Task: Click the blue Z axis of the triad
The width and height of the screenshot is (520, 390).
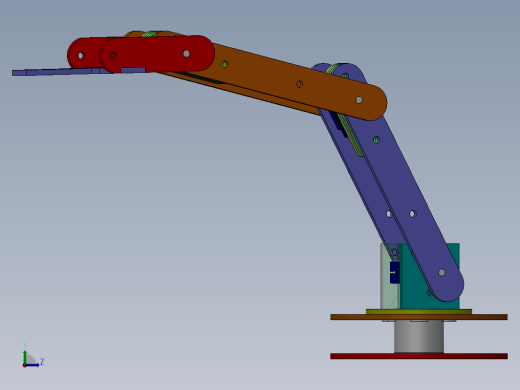Action: 32,365
